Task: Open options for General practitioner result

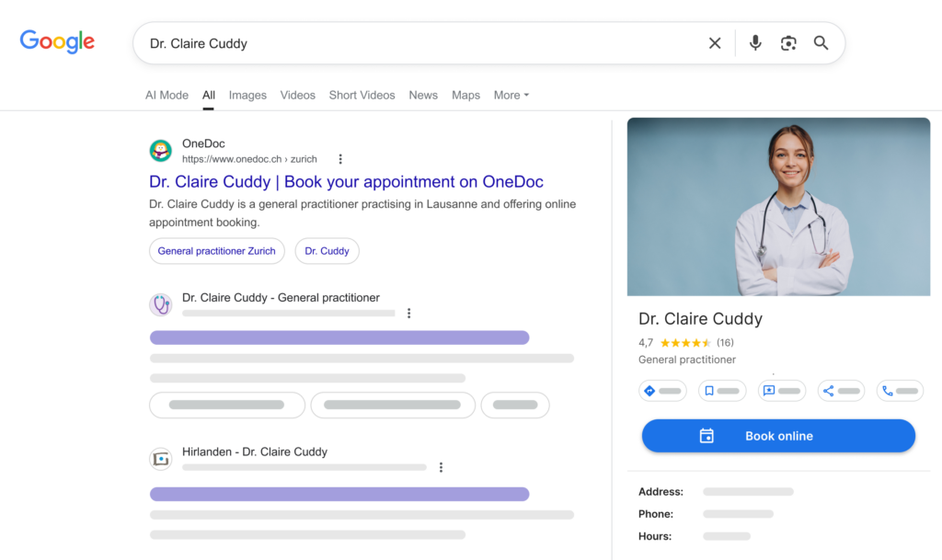Action: (x=408, y=314)
